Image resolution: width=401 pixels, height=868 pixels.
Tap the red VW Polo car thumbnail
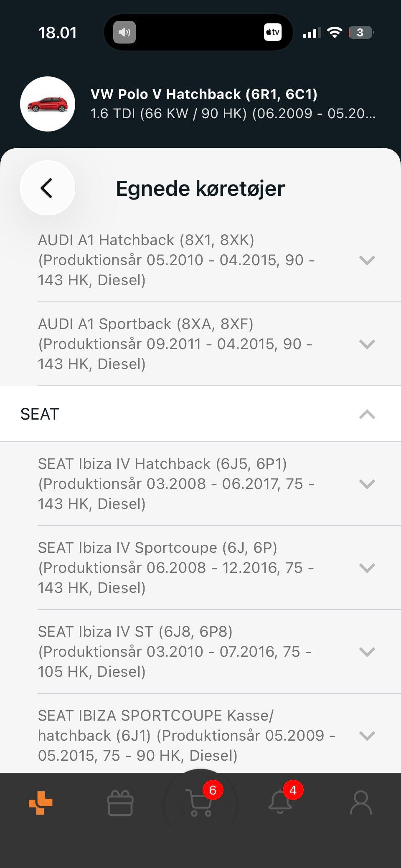48,104
